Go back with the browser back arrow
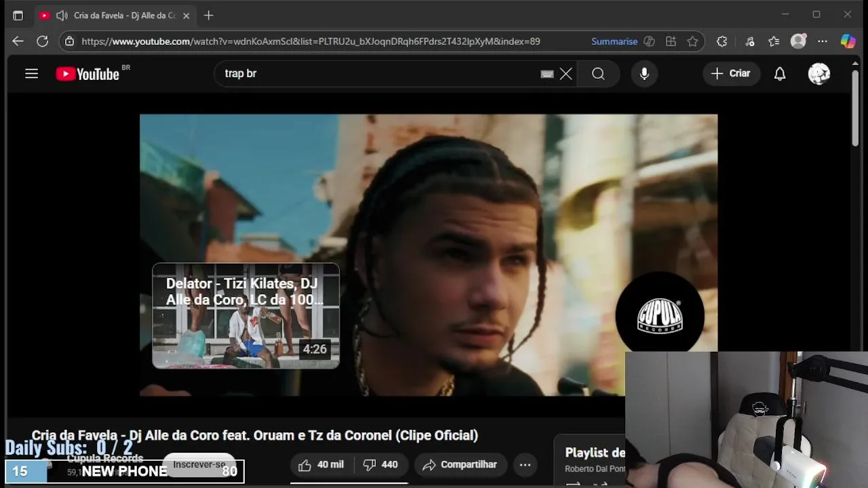Screen dimensions: 868x488 [x=18, y=41]
